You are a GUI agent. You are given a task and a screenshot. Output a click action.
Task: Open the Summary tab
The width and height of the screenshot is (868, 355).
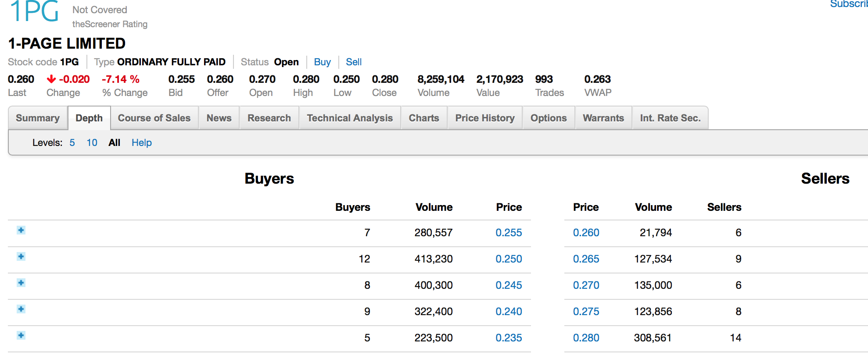click(x=38, y=118)
